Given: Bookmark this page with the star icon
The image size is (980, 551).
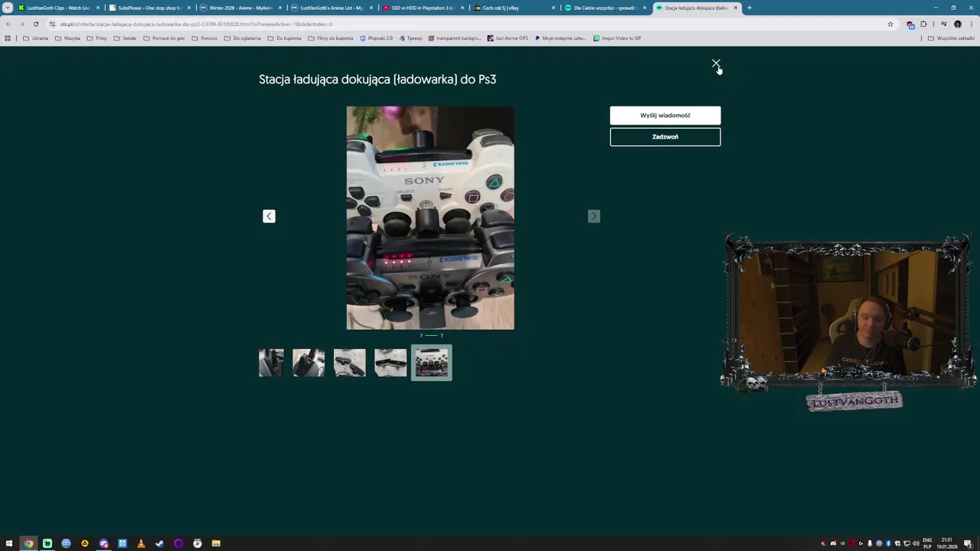Looking at the screenshot, I should tap(890, 24).
